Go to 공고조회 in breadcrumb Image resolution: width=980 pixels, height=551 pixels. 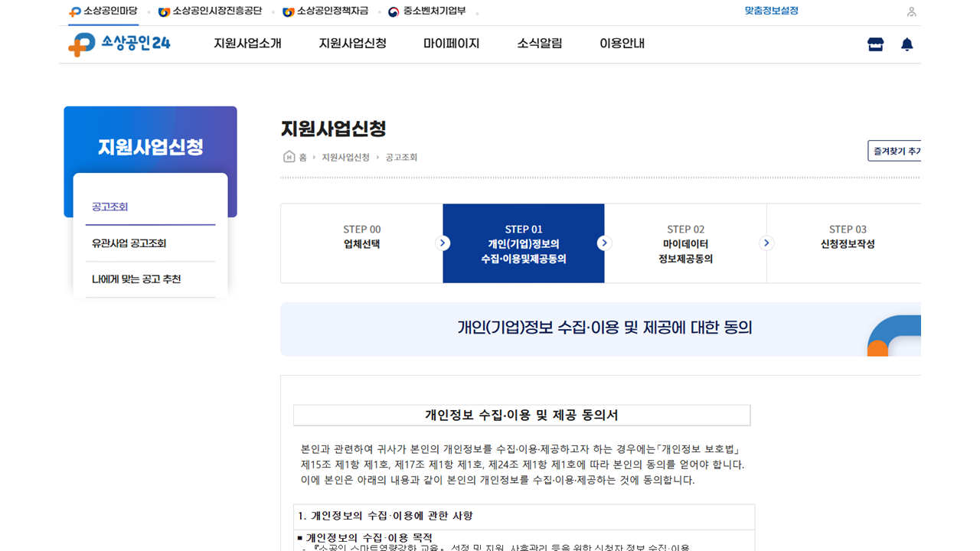[x=401, y=157]
